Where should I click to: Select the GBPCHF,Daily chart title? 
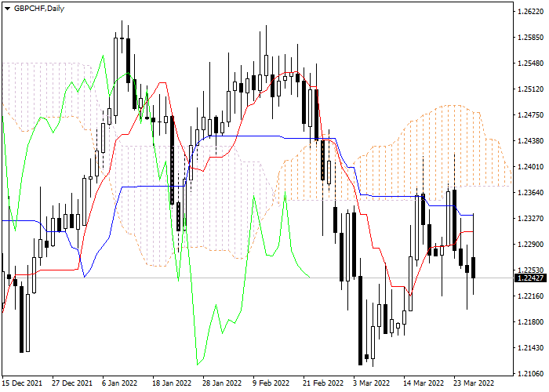(39, 9)
